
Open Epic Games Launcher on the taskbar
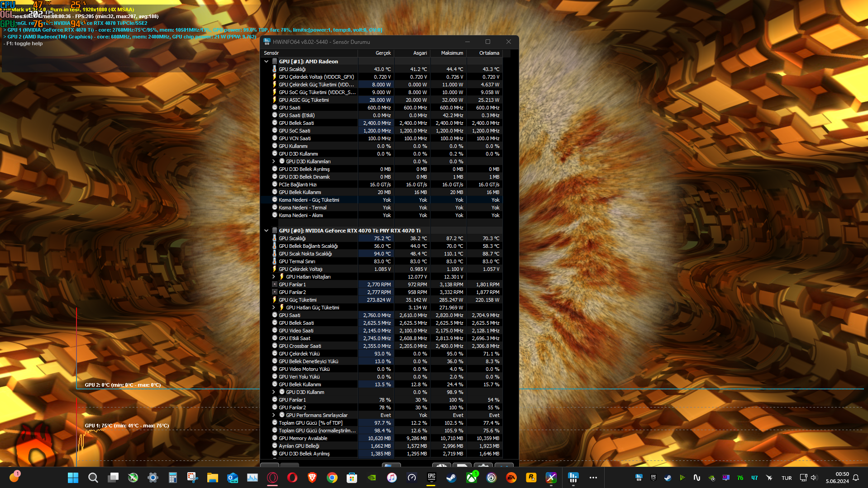tap(431, 478)
